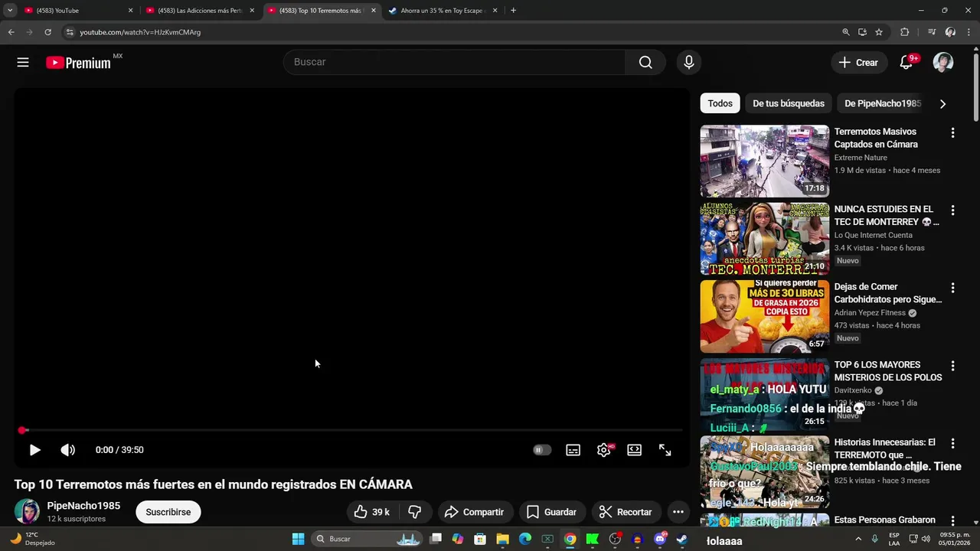Image resolution: width=980 pixels, height=551 pixels.
Task: Switch to Las Adicciones más browser tab
Action: click(x=201, y=11)
